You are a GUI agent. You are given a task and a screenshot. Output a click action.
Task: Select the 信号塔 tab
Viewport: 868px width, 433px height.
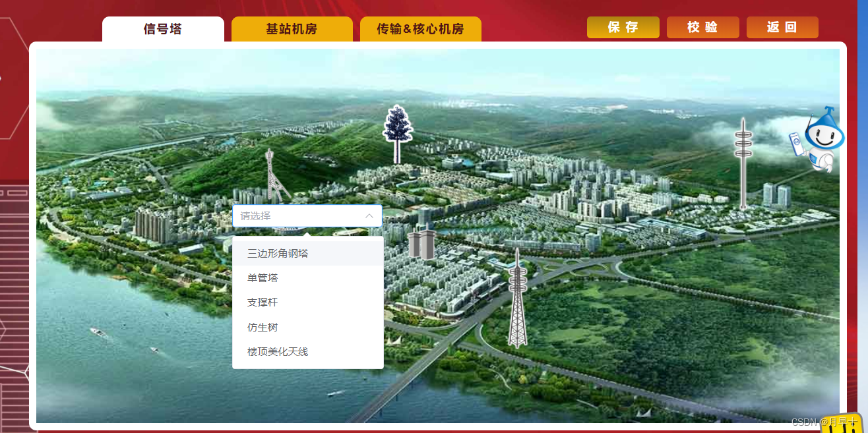click(162, 28)
